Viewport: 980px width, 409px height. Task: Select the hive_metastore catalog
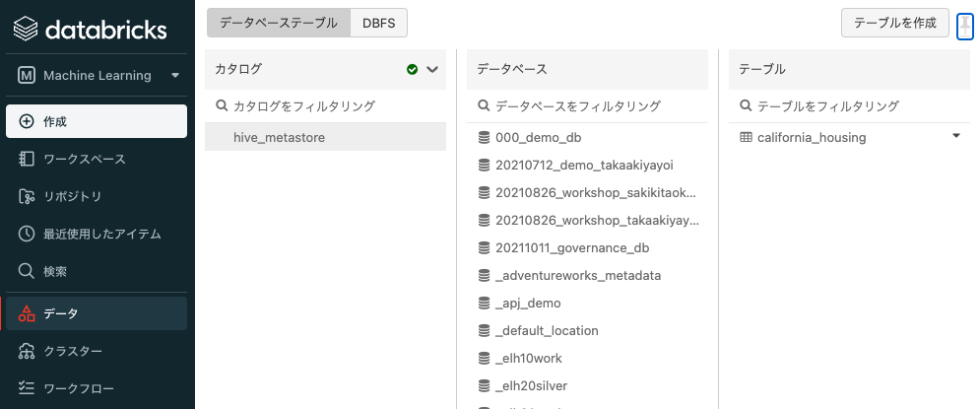coord(326,137)
